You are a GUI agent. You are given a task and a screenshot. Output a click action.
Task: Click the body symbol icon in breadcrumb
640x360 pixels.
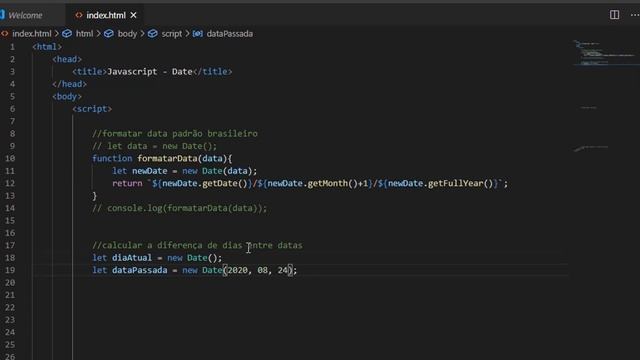pos(109,33)
